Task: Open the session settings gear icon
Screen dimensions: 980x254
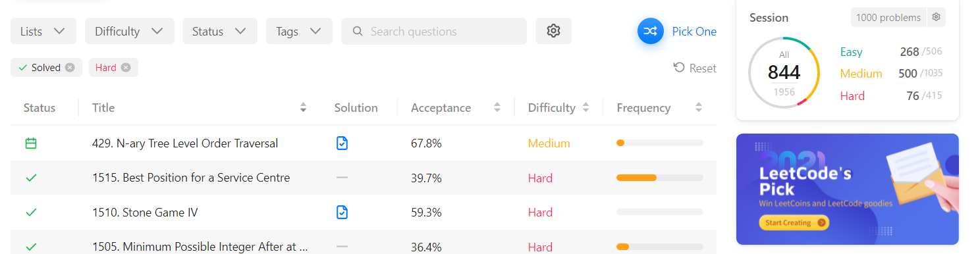Action: [x=936, y=18]
